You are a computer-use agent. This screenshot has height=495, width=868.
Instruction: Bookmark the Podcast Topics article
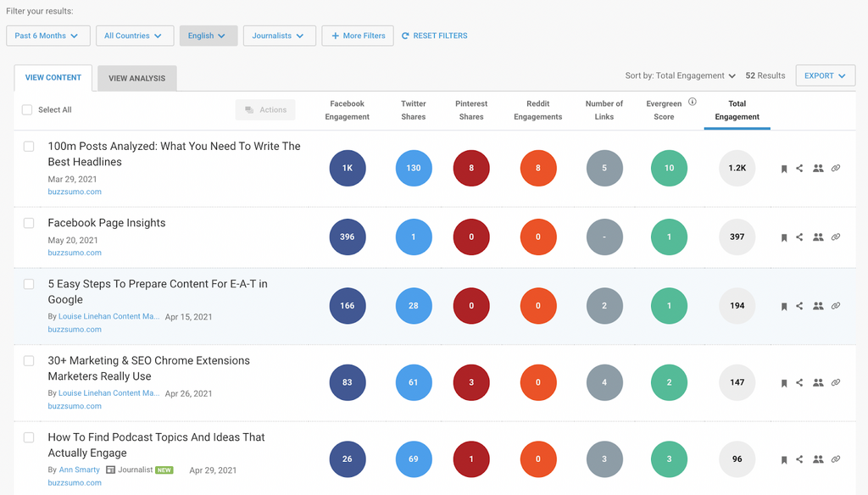click(784, 460)
